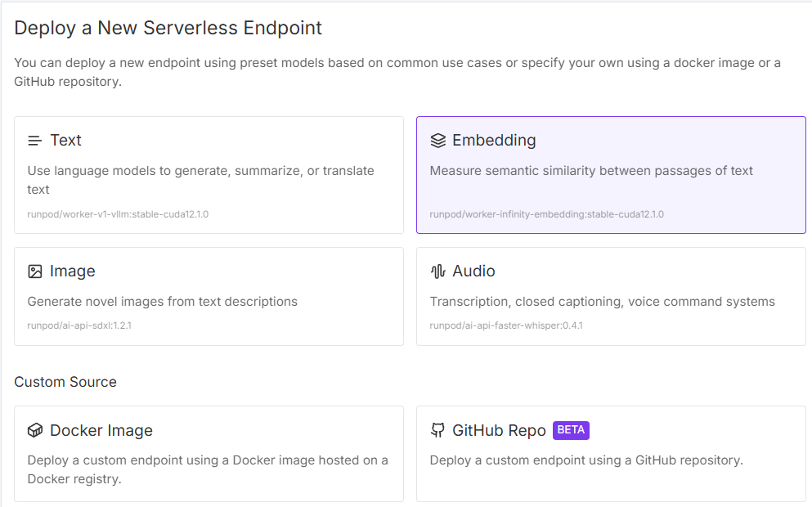This screenshot has height=507, width=812.
Task: Click the Text card heading
Action: coord(65,141)
